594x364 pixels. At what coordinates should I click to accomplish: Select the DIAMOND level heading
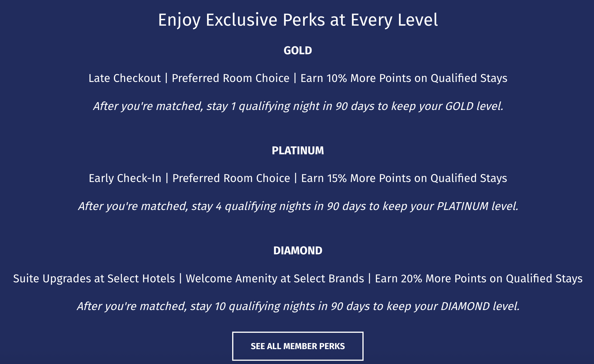pos(298,251)
